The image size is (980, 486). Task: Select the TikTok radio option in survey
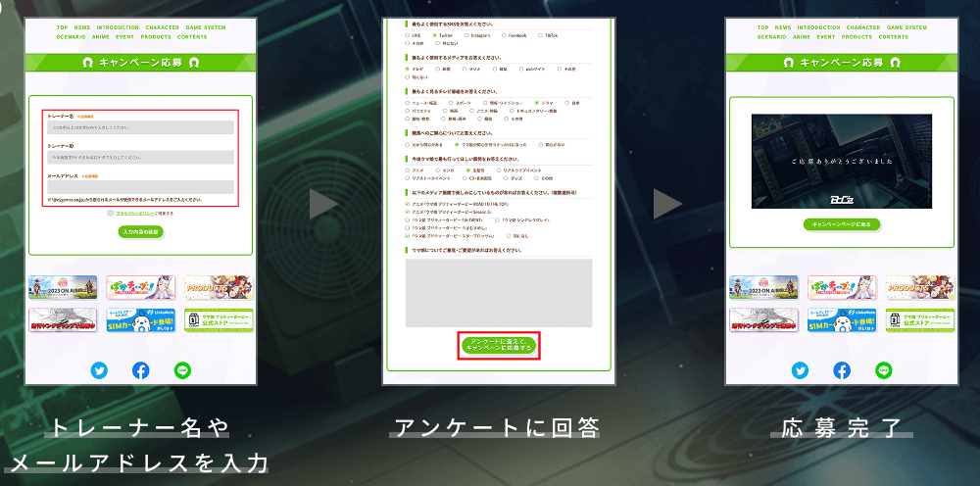[x=540, y=35]
